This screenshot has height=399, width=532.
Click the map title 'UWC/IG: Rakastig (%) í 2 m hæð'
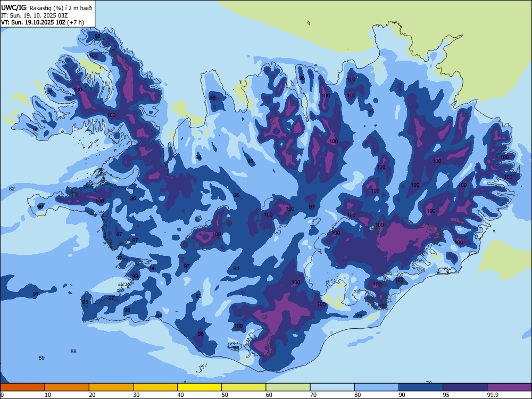(46, 8)
